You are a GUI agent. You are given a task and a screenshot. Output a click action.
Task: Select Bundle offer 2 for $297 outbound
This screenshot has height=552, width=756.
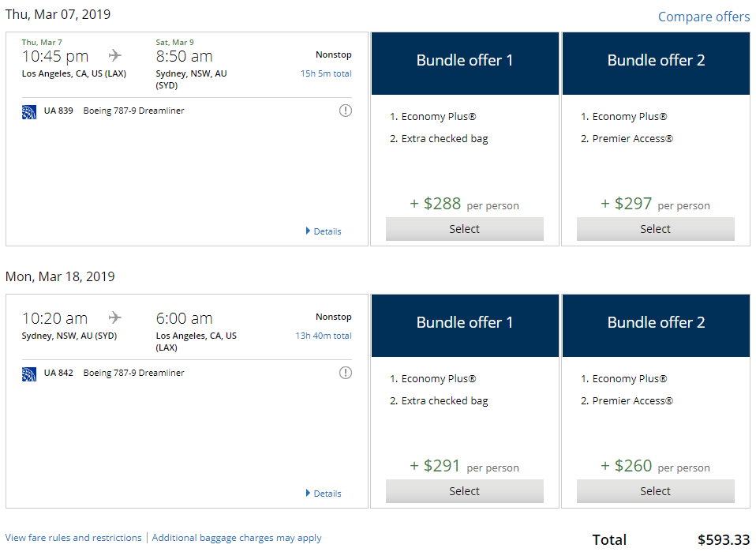point(655,229)
